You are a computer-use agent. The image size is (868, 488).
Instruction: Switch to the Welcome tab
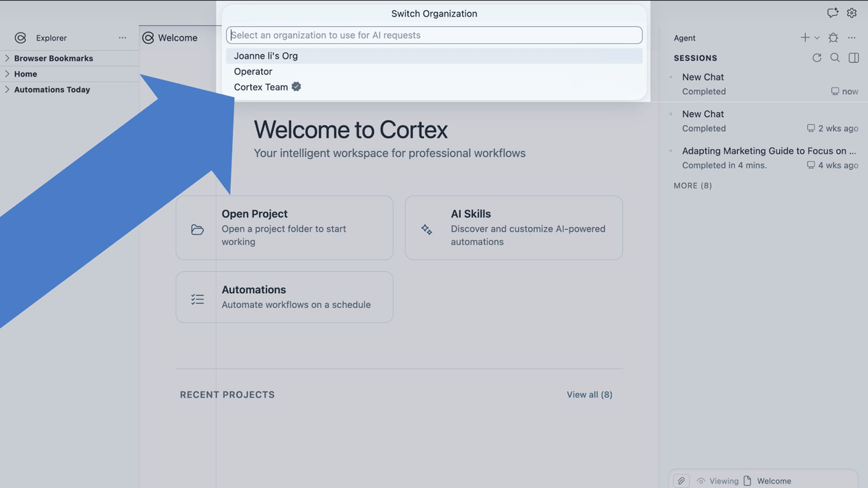[x=171, y=38]
